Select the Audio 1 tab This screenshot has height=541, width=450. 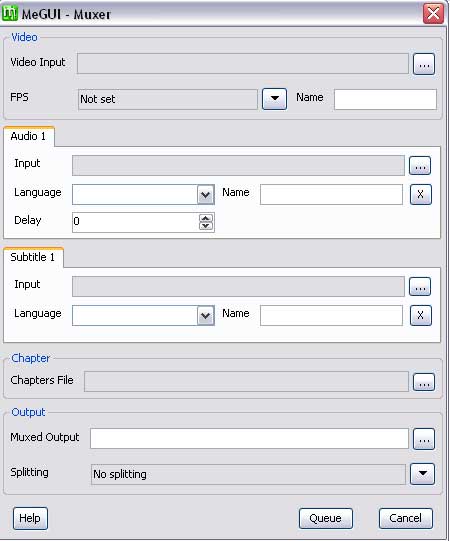tap(29, 136)
